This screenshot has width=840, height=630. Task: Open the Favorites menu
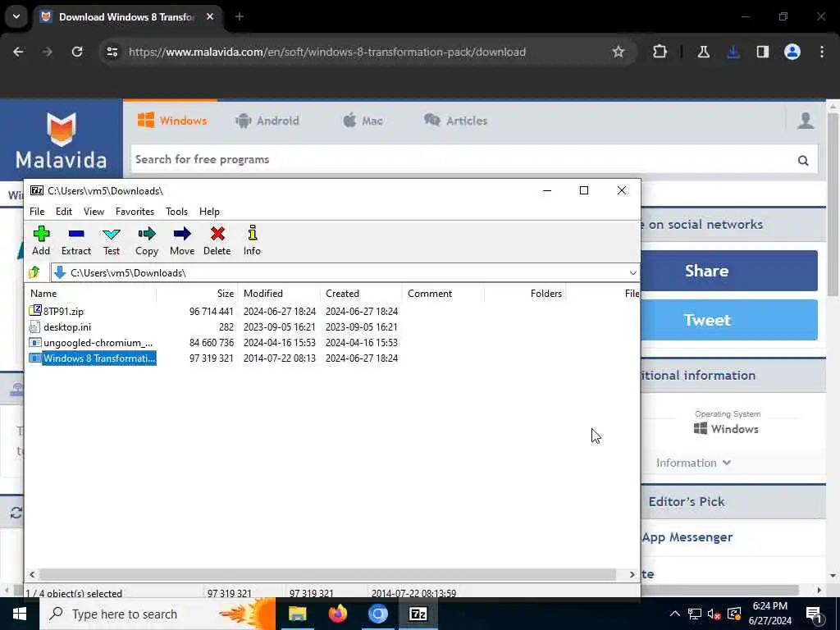[x=135, y=212]
